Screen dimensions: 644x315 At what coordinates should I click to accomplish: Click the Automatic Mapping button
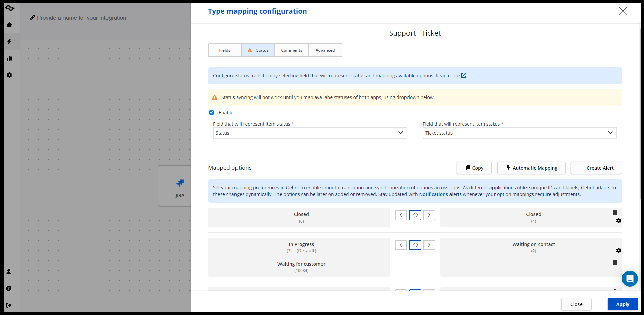click(x=531, y=168)
